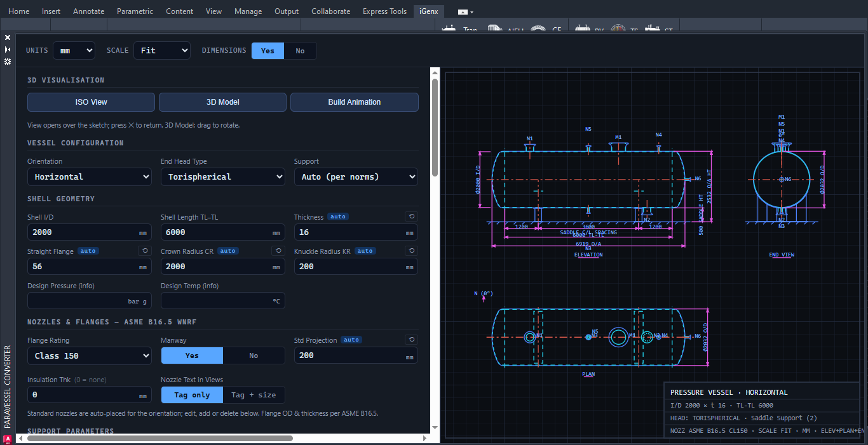Open palette properties gear icon
868x445 pixels.
pos(8,62)
